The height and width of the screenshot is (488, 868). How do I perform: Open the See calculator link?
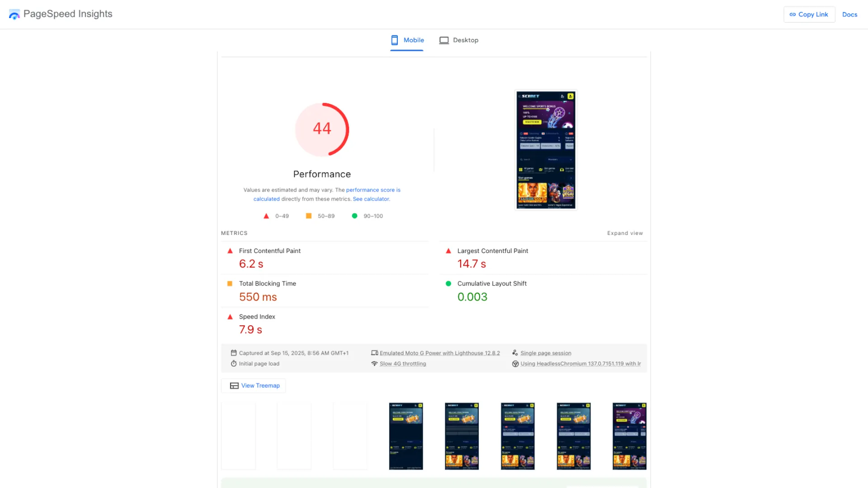370,199
